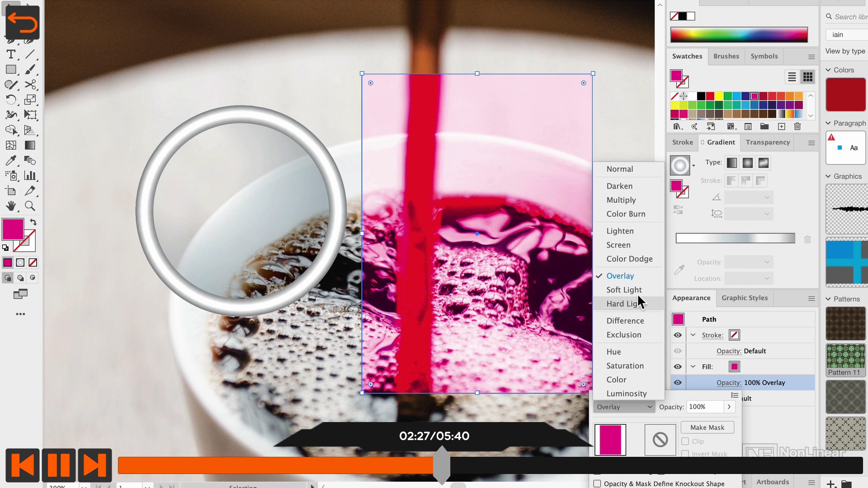Screen dimensions: 868x488
Task: Enable Opacity & Mask Define Knockout Shape
Action: pos(597,483)
